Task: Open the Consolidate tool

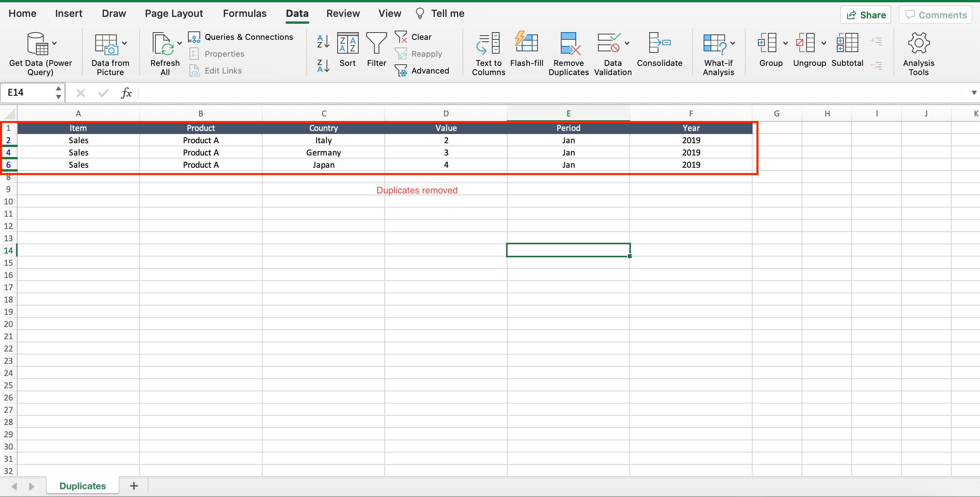Action: click(660, 52)
